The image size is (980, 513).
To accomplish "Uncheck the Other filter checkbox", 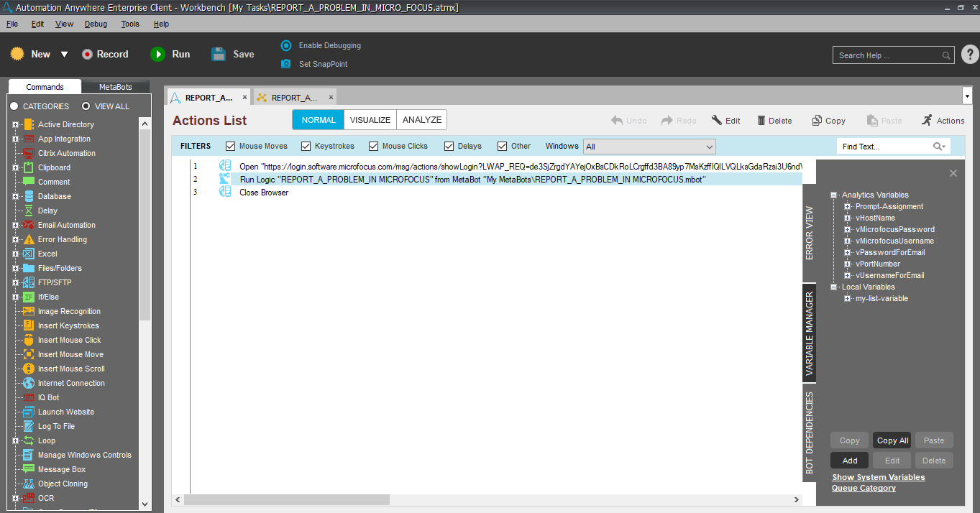I will point(503,146).
